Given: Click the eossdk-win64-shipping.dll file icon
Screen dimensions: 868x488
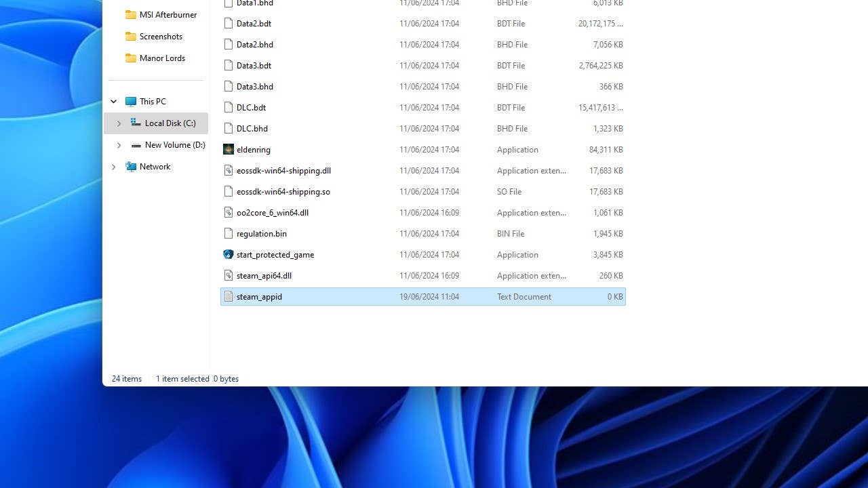Looking at the screenshot, I should pyautogui.click(x=229, y=171).
